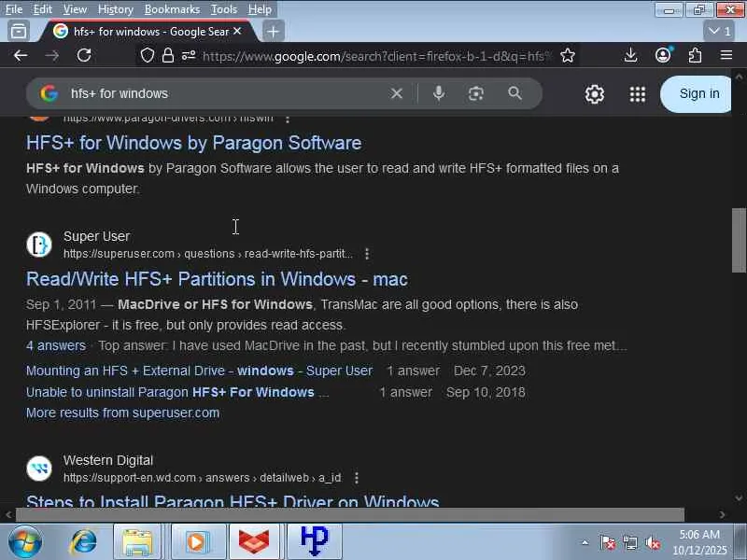Click the taskbar clock showing 5:06 AM
The image size is (747, 560).
coord(699,542)
